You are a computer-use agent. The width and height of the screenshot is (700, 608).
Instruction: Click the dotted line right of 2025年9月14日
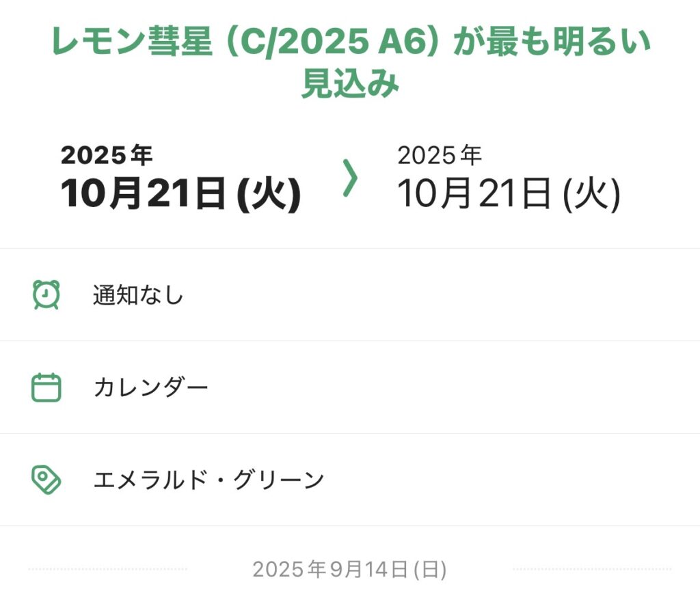pyautogui.click(x=592, y=569)
